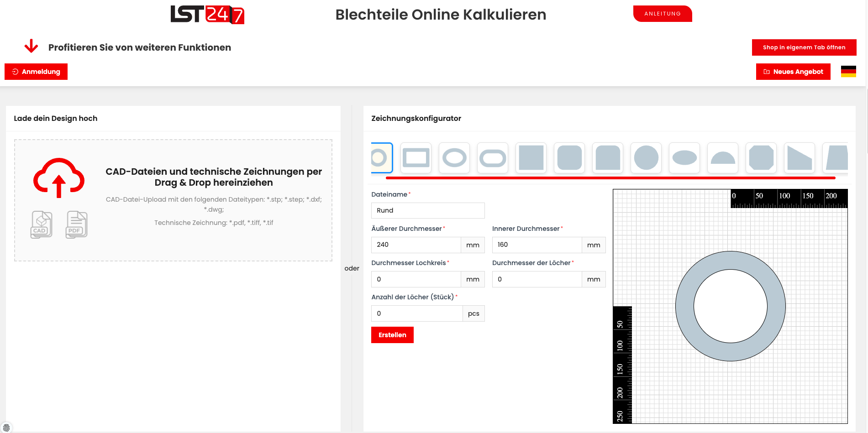This screenshot has width=868, height=433.
Task: Click the 'Technische Zeichnung: *.pdf, *.tiff, *.tif' text
Action: (214, 223)
